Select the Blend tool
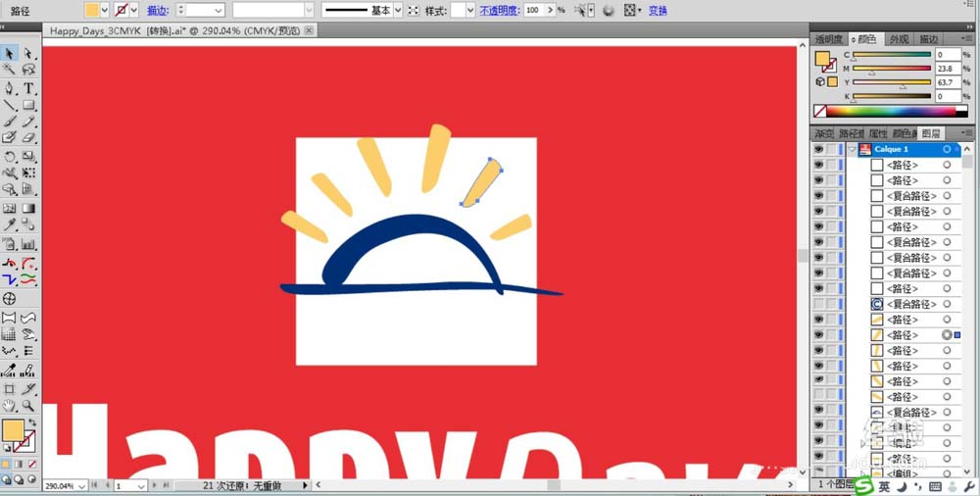 [28, 224]
